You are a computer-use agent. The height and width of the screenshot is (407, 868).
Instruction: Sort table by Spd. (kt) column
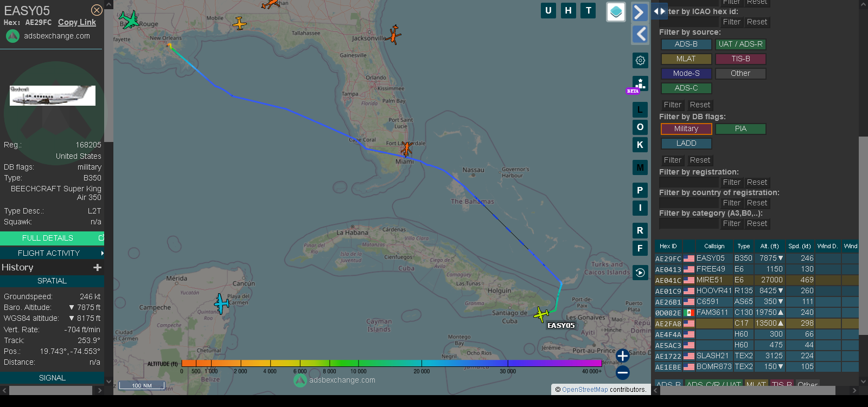point(800,246)
